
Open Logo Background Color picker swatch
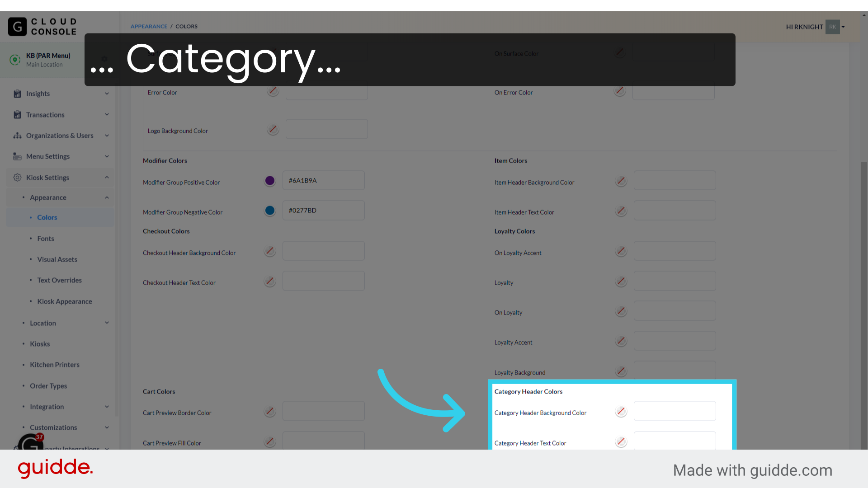(x=273, y=130)
